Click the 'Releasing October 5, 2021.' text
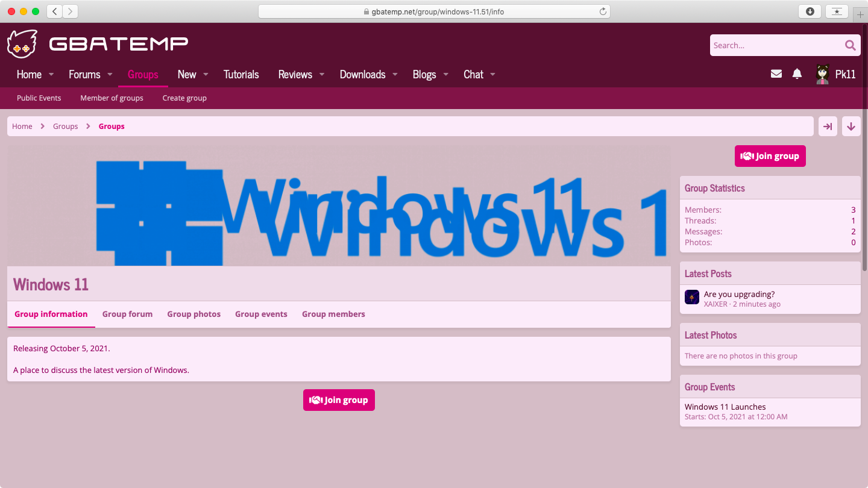The width and height of the screenshot is (868, 488). (x=61, y=348)
